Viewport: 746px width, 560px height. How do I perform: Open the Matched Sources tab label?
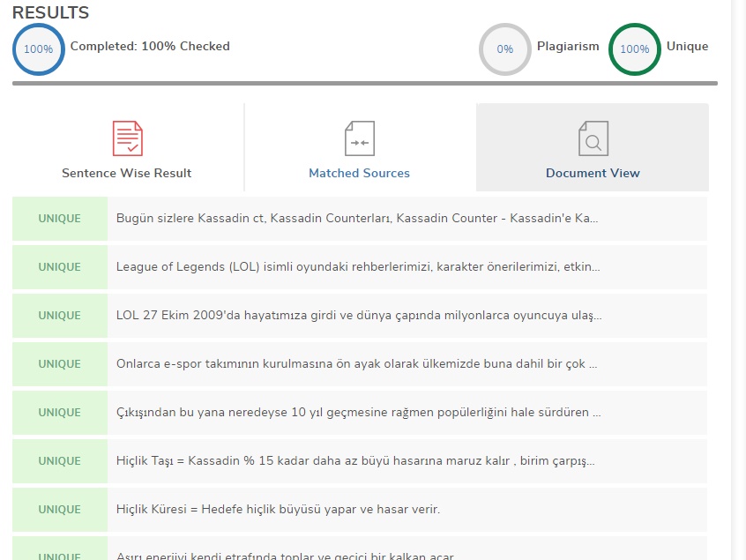[x=359, y=173]
